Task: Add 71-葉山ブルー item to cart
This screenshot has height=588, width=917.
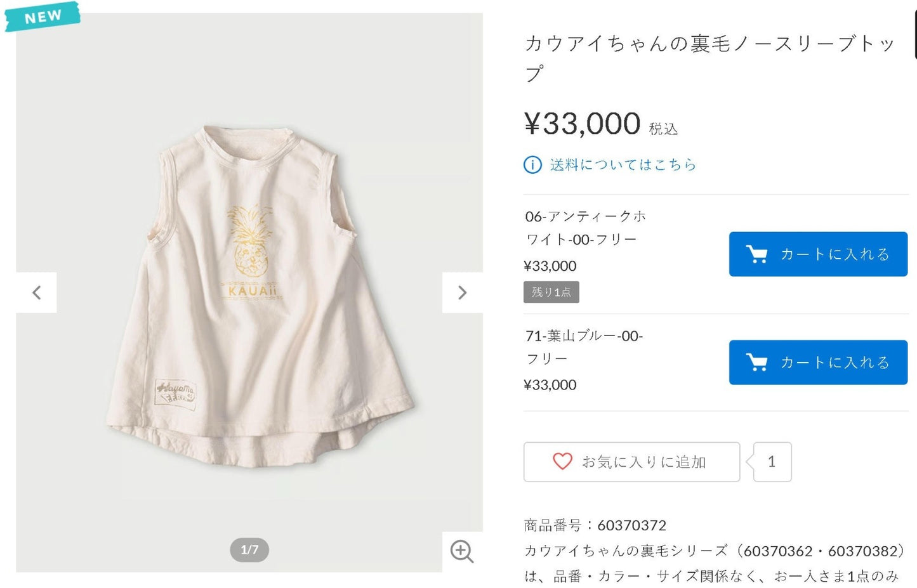Action: (818, 362)
